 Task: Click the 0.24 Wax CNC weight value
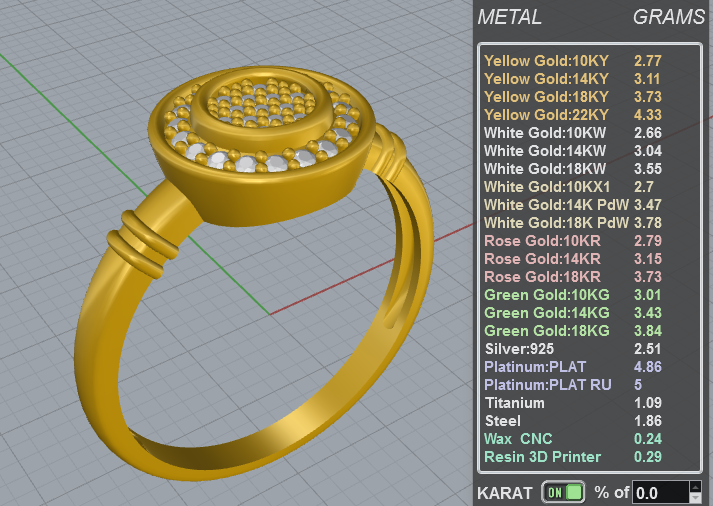648,439
